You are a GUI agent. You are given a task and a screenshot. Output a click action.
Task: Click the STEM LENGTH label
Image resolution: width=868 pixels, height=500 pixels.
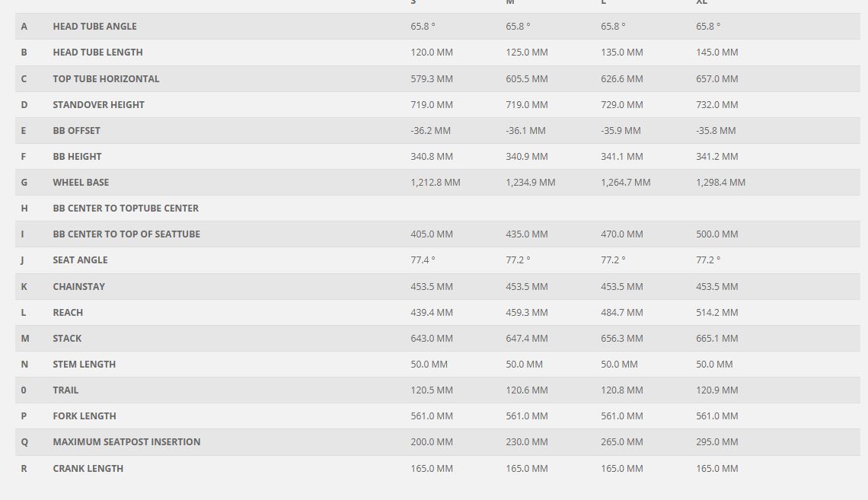tap(85, 364)
